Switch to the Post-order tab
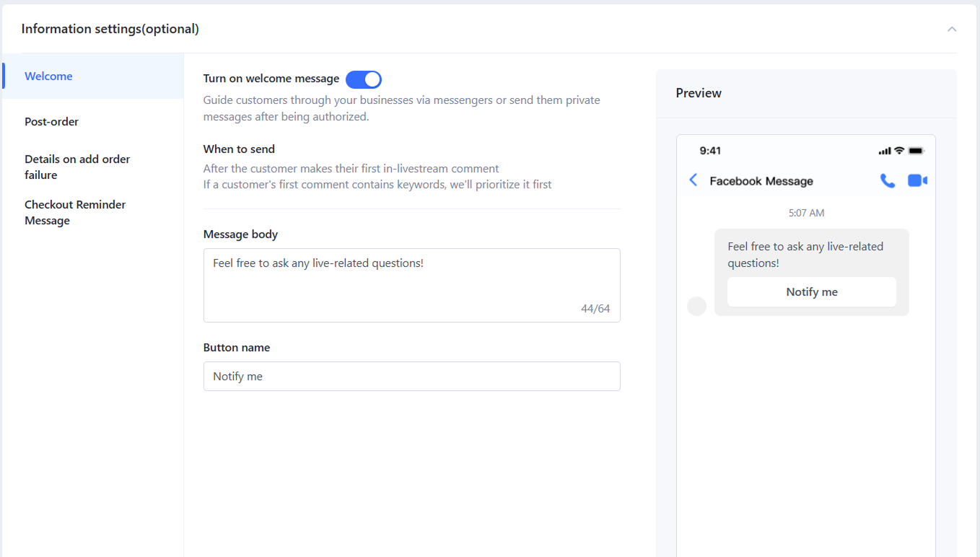The height and width of the screenshot is (557, 980). tap(51, 122)
